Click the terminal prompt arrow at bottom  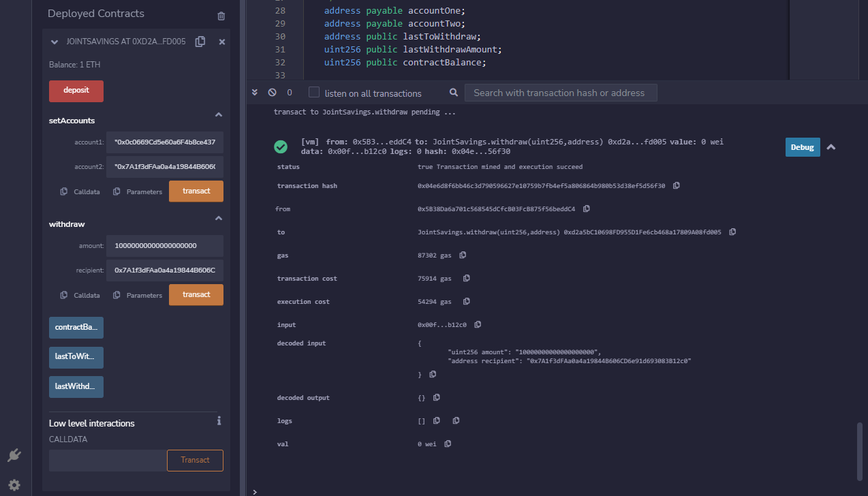[254, 491]
